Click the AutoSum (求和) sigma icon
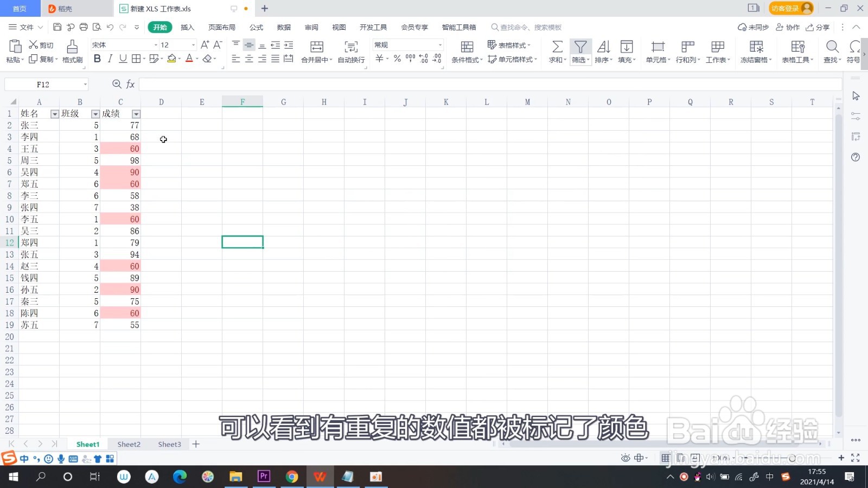This screenshot has width=868, height=488. tap(557, 47)
